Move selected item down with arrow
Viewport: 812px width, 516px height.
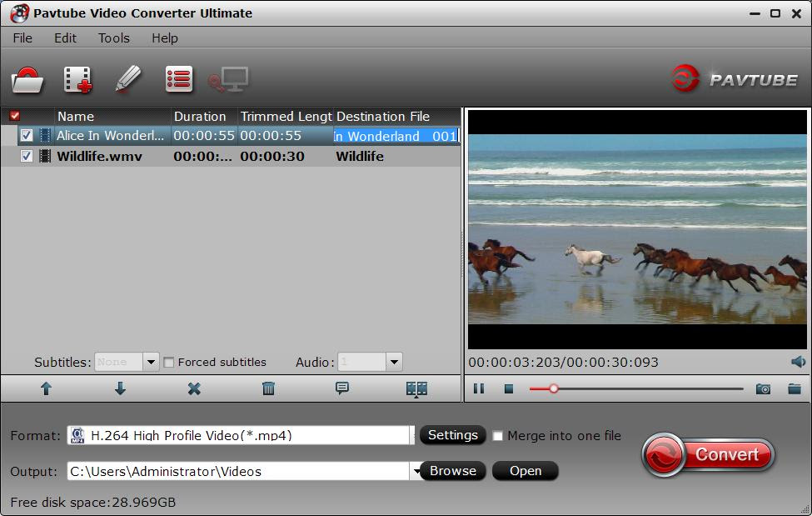[120, 388]
